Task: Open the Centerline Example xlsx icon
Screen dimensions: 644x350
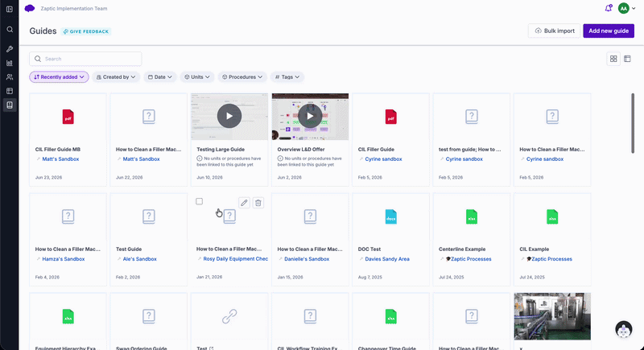Action: 472,216
